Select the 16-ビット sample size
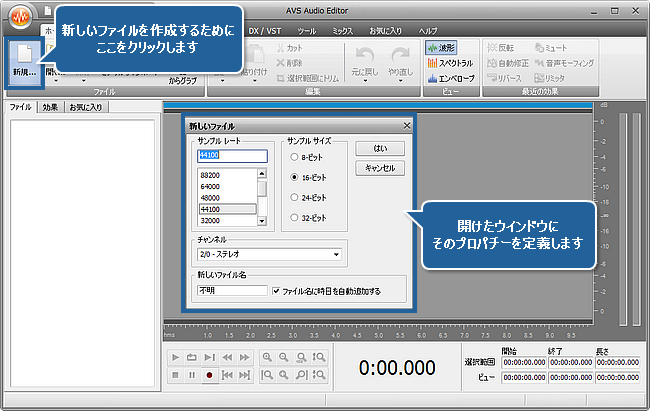Screen dimensions: 650x411 tap(294, 177)
